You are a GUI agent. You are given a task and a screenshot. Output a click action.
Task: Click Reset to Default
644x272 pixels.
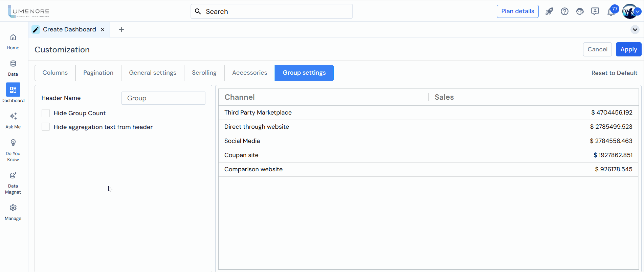614,73
